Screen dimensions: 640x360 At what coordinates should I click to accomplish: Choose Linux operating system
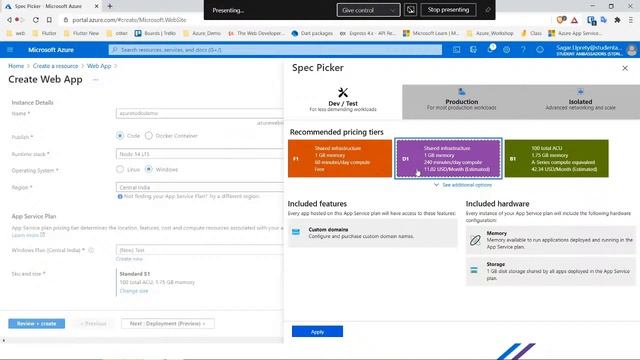pos(120,169)
